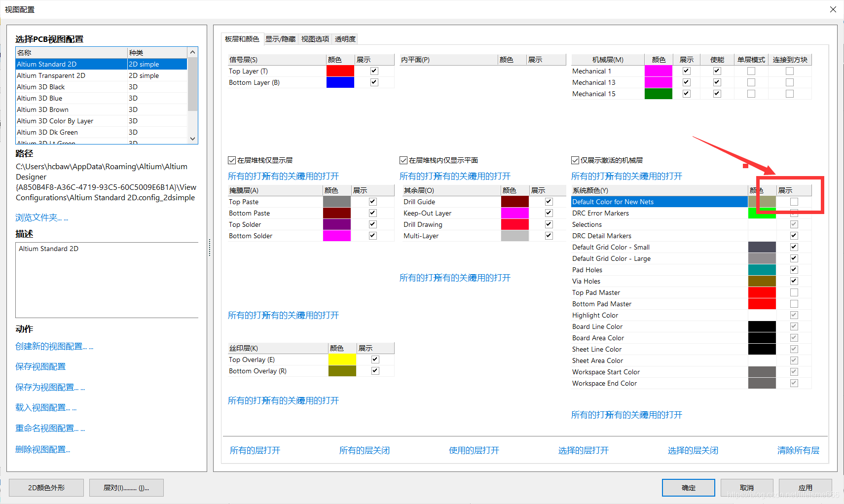Open the 视图选项 tab
Screen dimensions: 844x504
(x=315, y=39)
